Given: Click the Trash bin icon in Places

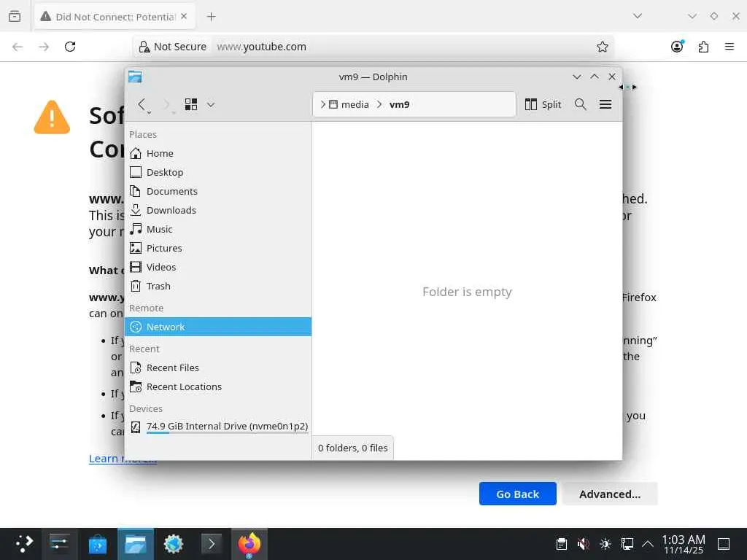Looking at the screenshot, I should pyautogui.click(x=136, y=286).
